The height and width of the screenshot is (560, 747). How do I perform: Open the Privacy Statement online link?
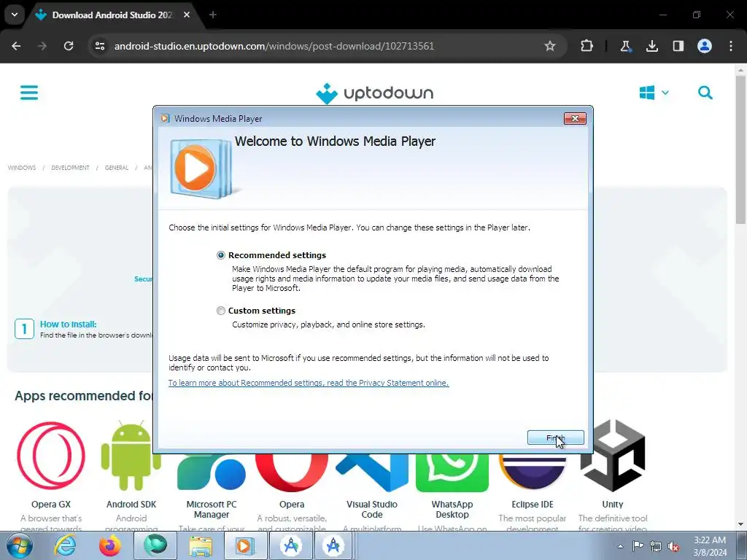(309, 383)
